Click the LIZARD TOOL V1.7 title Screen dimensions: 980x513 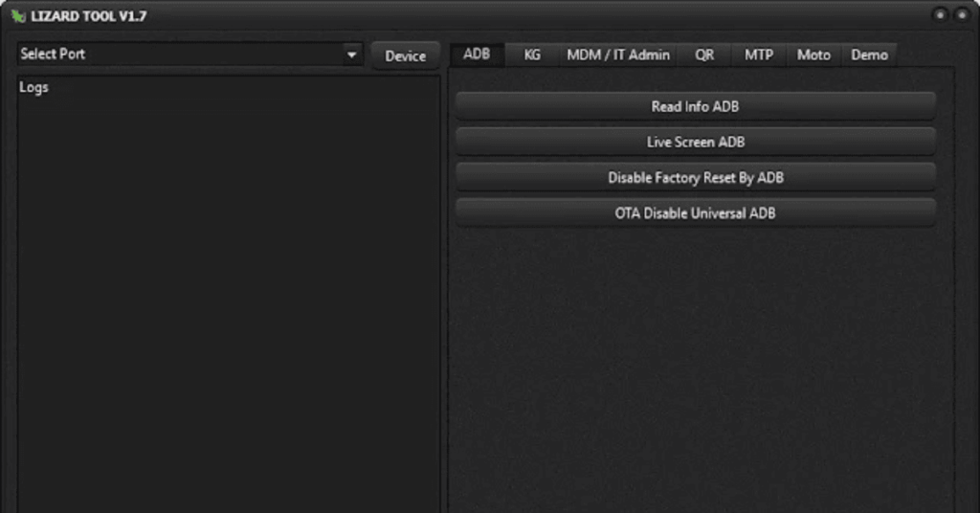[x=89, y=16]
